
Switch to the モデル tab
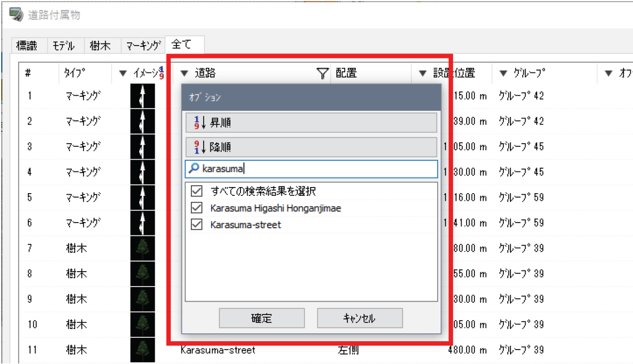[x=66, y=46]
